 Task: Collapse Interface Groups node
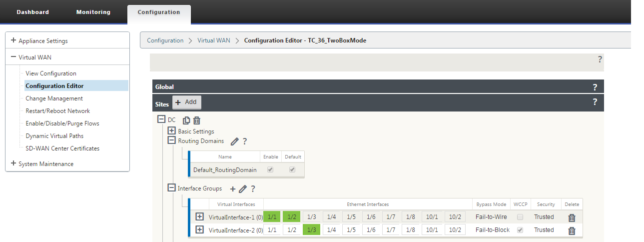coord(171,188)
